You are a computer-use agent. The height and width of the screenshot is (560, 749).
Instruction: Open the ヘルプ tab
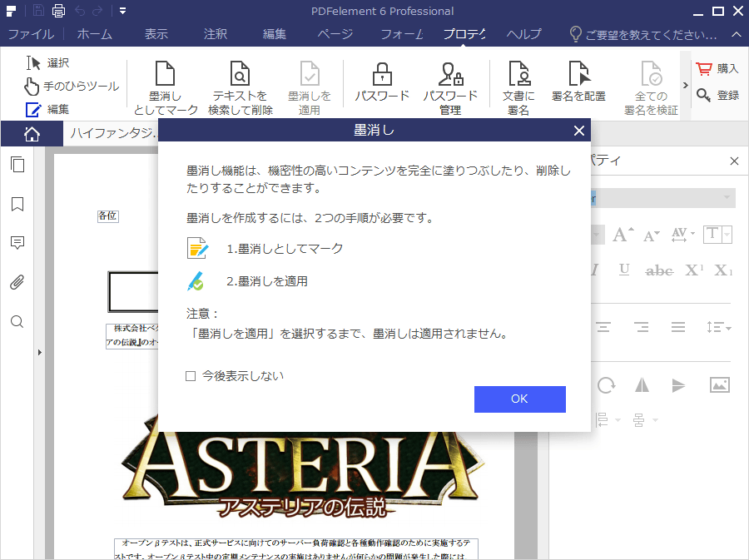click(x=524, y=34)
